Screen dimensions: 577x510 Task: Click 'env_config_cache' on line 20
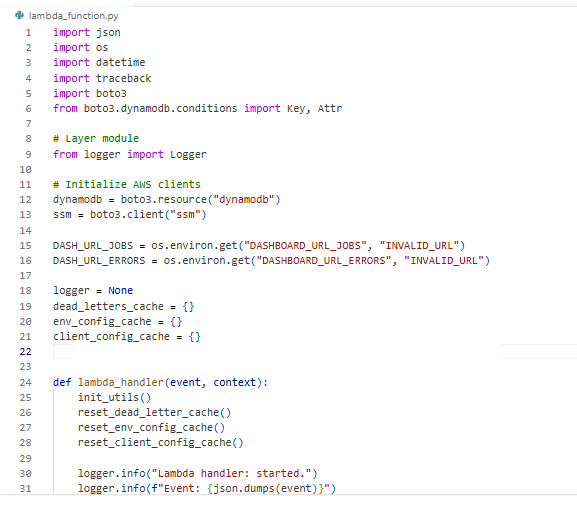coord(102,322)
